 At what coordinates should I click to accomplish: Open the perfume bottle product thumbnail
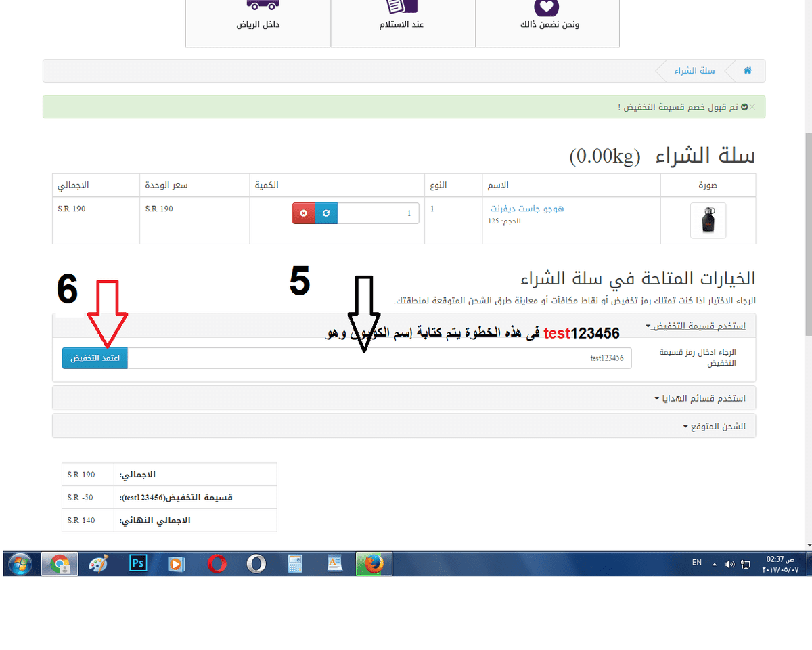[708, 221]
